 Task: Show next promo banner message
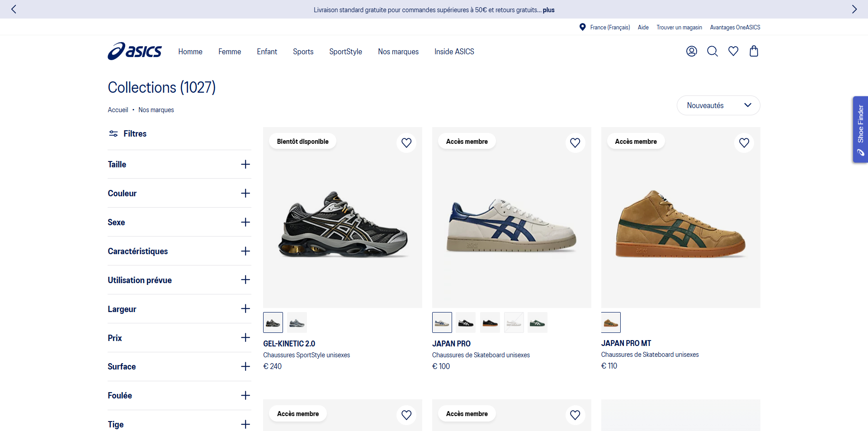pos(854,9)
